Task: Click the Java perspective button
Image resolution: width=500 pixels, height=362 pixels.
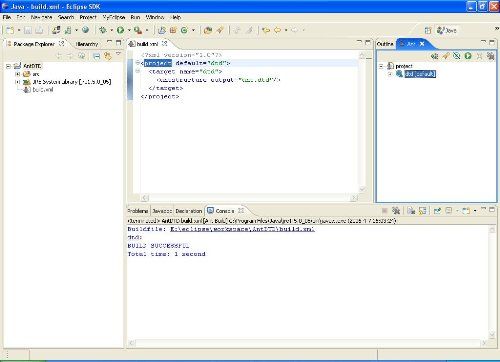Action: [x=447, y=30]
